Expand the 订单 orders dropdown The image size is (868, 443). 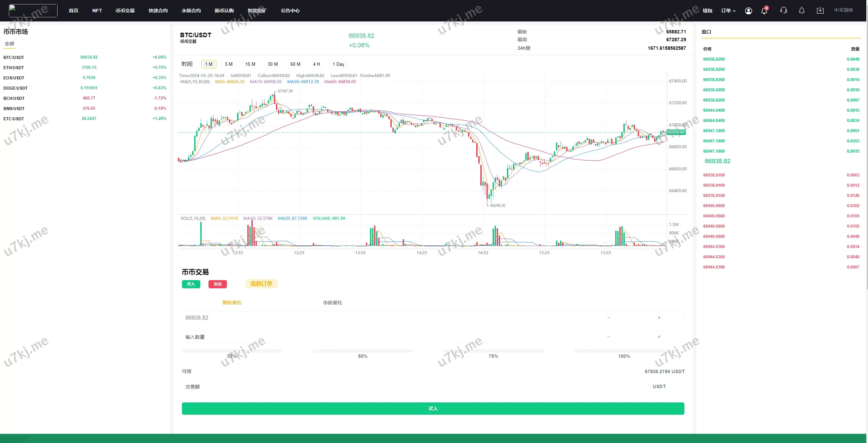728,11
